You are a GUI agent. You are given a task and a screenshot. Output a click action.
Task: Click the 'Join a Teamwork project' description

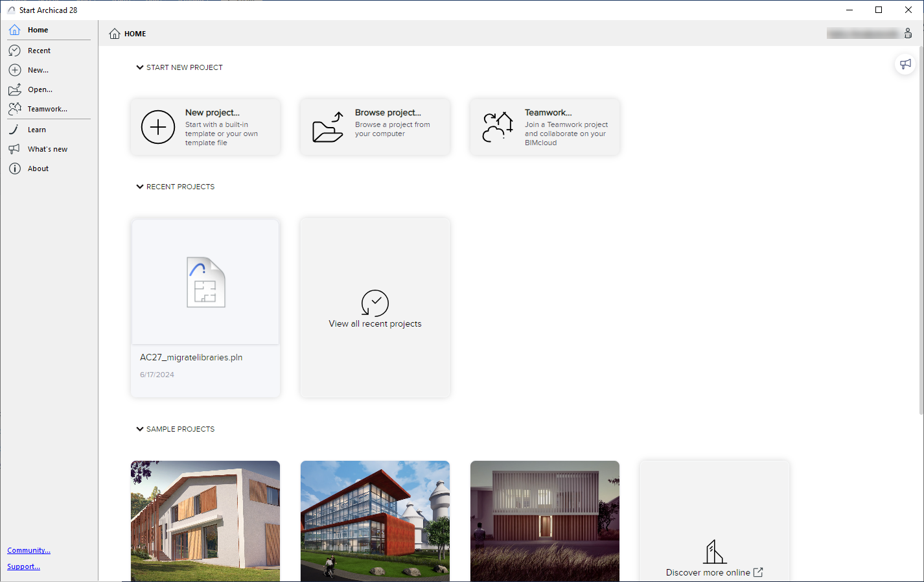point(566,134)
